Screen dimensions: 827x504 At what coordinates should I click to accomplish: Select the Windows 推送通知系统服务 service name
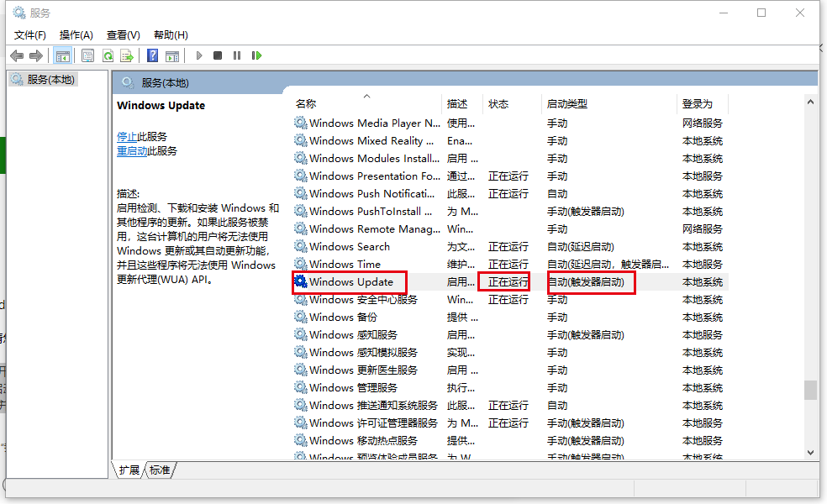[x=373, y=406]
